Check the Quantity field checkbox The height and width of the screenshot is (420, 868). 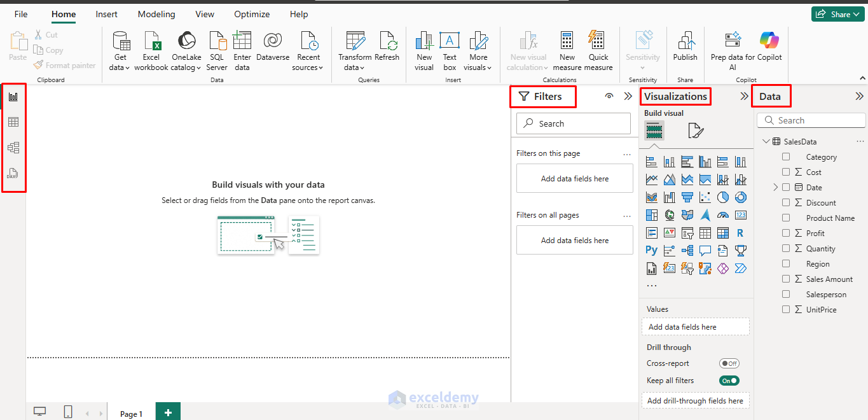[x=786, y=249]
